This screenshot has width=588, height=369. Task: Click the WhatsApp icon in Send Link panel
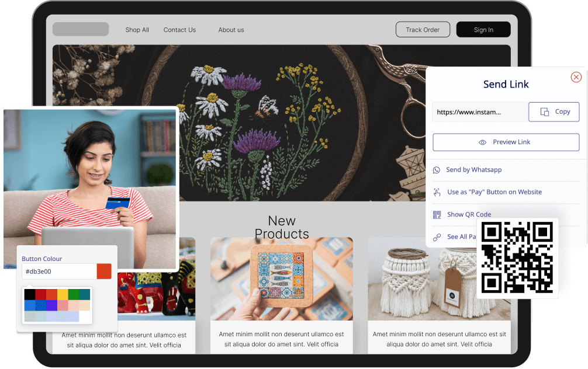click(437, 170)
